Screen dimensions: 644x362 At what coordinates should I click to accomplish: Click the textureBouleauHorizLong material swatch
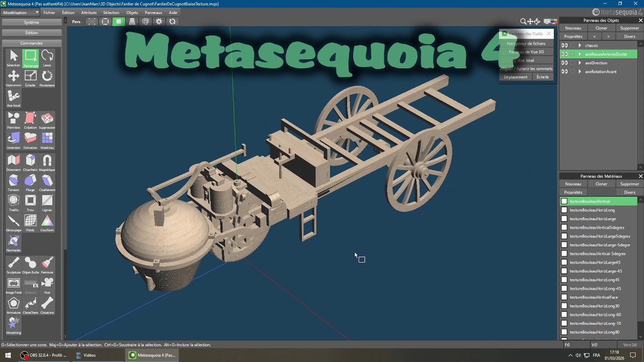(564, 210)
